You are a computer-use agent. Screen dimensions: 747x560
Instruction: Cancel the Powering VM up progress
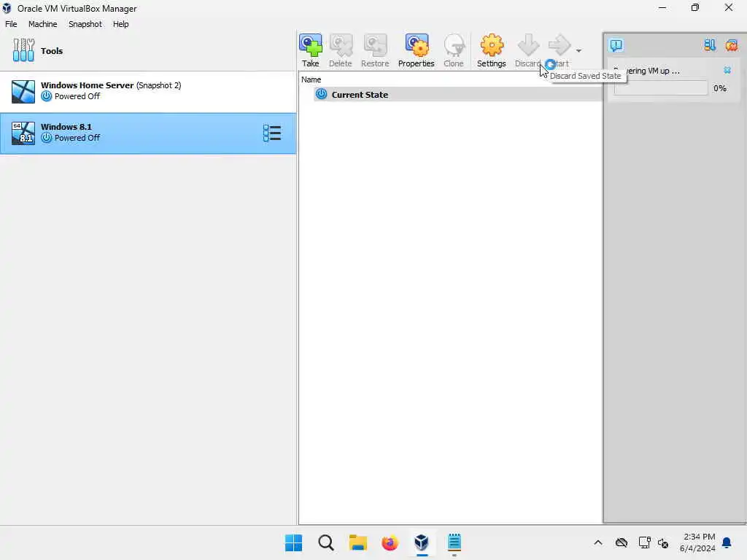pyautogui.click(x=727, y=71)
